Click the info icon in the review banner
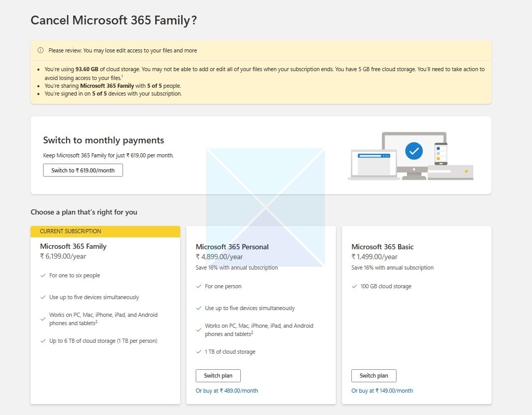 tap(40, 50)
